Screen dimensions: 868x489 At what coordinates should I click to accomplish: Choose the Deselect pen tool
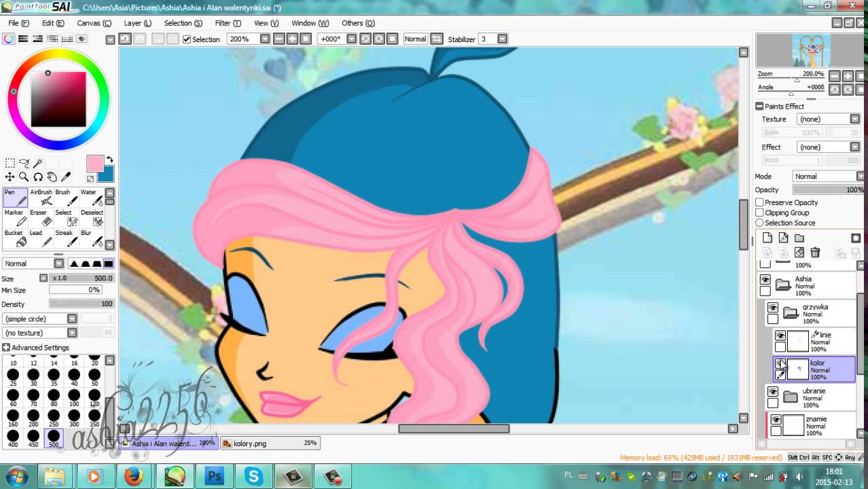coord(91,218)
